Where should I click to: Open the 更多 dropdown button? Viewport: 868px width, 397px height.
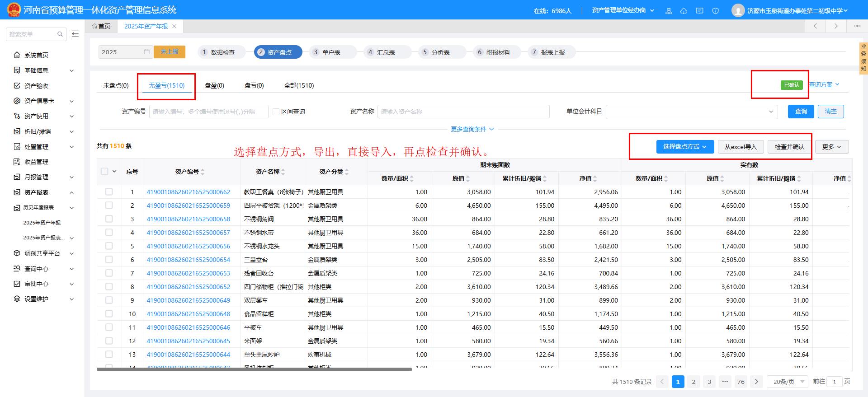(x=831, y=147)
